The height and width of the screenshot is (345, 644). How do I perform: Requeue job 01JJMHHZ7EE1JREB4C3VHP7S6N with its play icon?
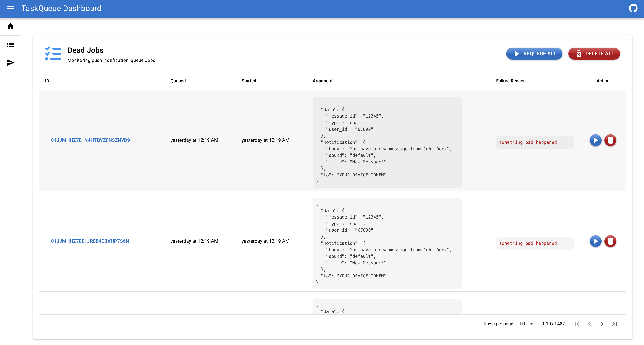tap(596, 241)
